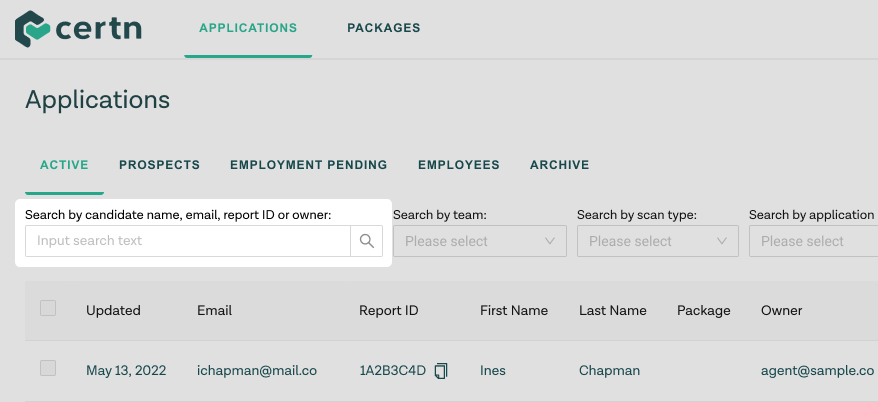The width and height of the screenshot is (878, 402).
Task: Switch to the Employees tab
Action: [x=458, y=165]
